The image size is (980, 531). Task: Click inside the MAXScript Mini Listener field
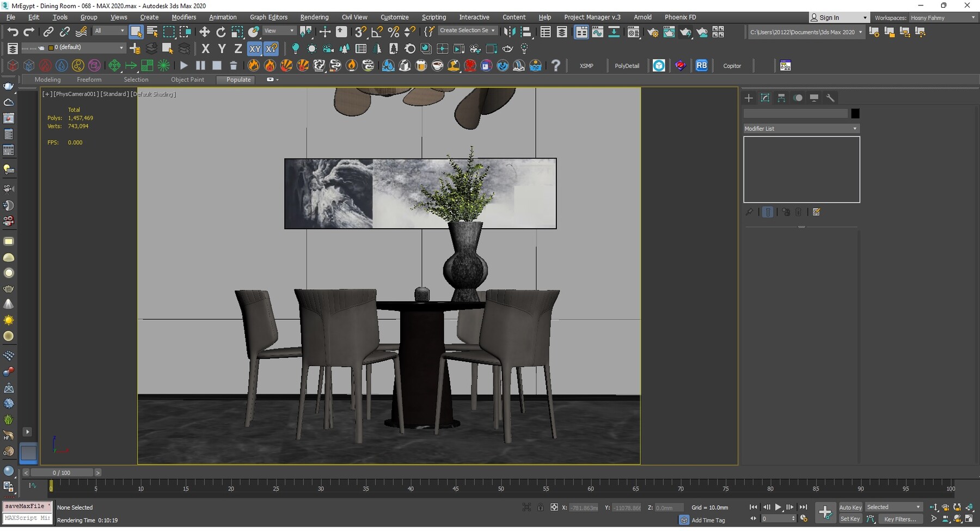click(x=27, y=518)
